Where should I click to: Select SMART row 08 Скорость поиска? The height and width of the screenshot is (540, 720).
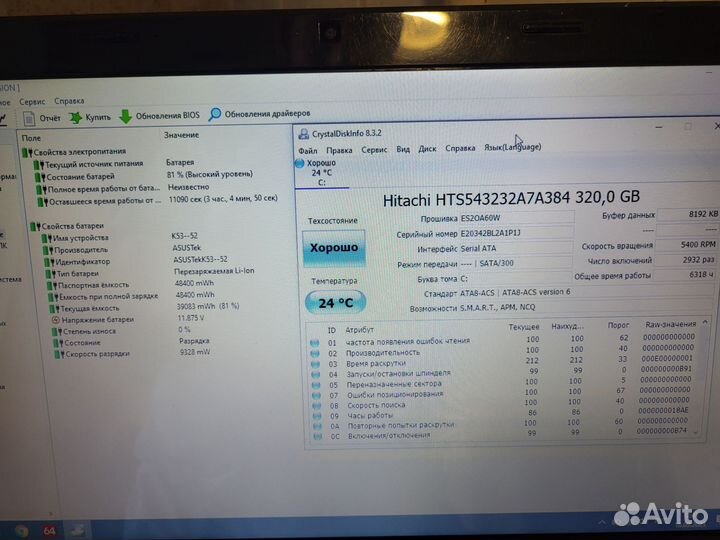pos(503,403)
